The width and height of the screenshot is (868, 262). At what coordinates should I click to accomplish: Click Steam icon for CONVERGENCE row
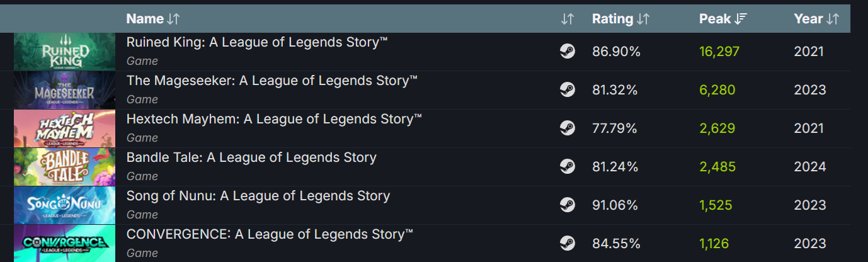pyautogui.click(x=567, y=244)
